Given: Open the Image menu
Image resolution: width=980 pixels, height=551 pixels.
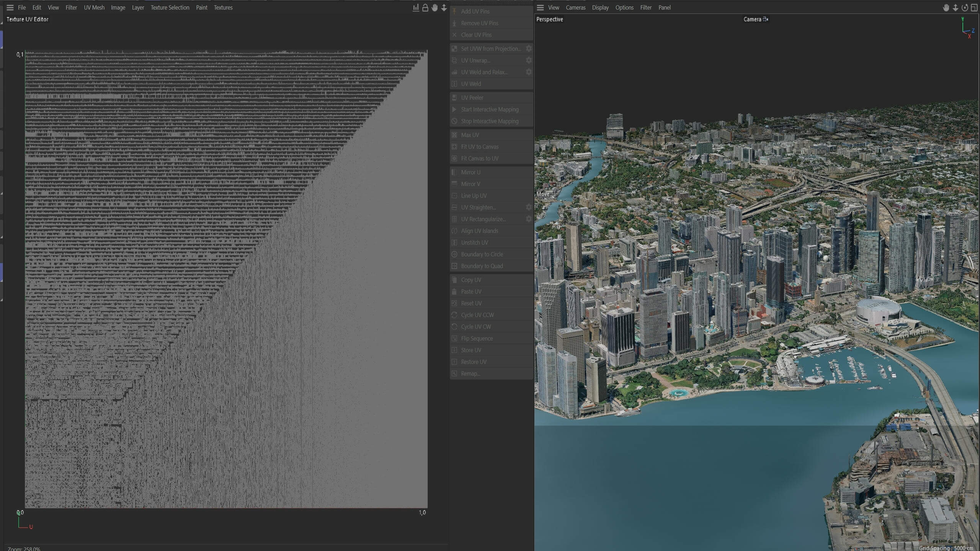Looking at the screenshot, I should click(x=118, y=8).
